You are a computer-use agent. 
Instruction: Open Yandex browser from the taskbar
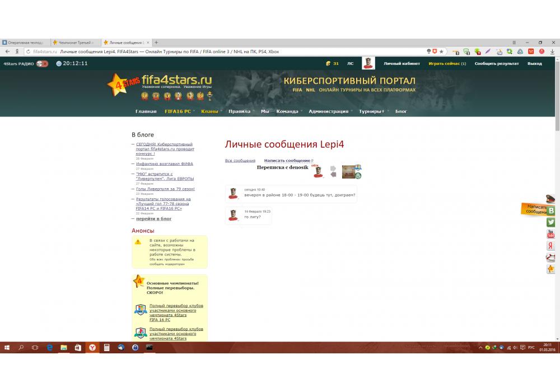[92, 348]
